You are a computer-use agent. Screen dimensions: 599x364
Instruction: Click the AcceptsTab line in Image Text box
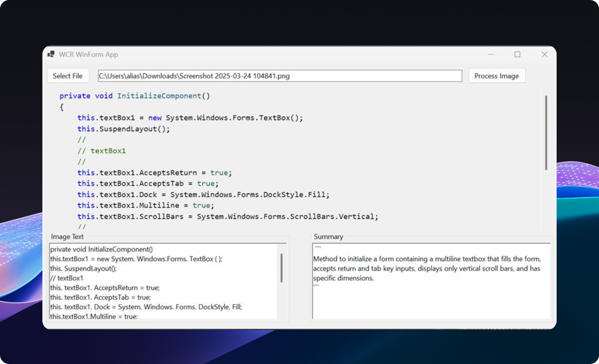(100, 297)
